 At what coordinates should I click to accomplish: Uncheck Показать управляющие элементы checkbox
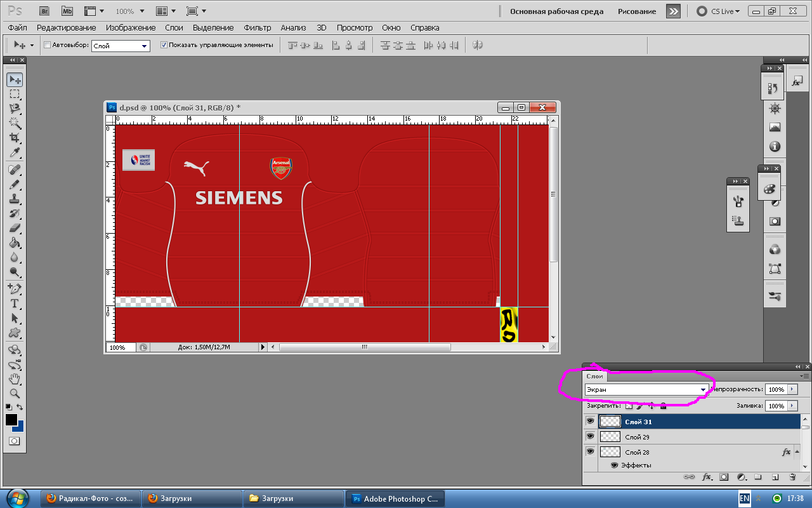pos(164,45)
